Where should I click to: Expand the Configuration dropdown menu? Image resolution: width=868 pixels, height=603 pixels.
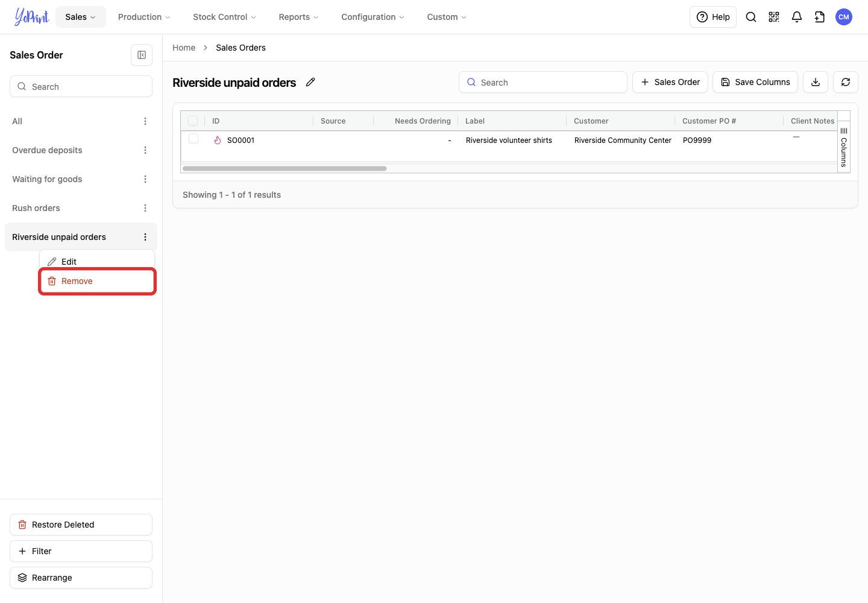pyautogui.click(x=373, y=17)
